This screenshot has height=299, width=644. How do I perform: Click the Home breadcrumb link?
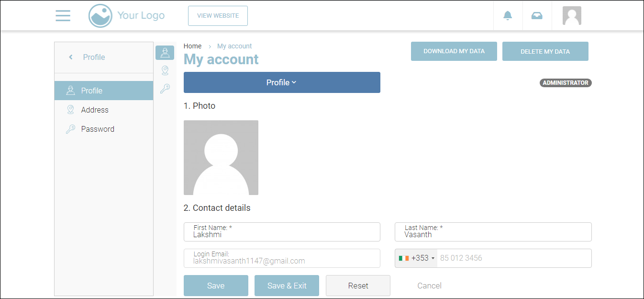point(192,46)
